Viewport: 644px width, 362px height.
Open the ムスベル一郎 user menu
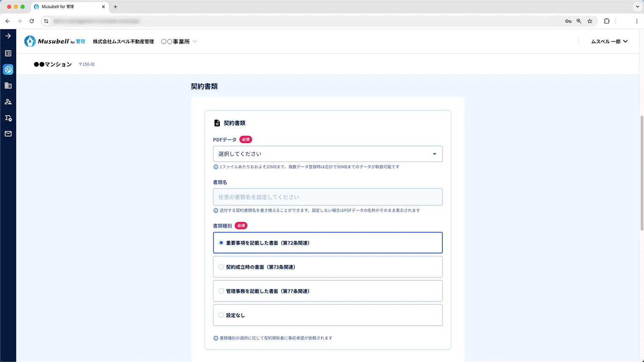tap(609, 41)
